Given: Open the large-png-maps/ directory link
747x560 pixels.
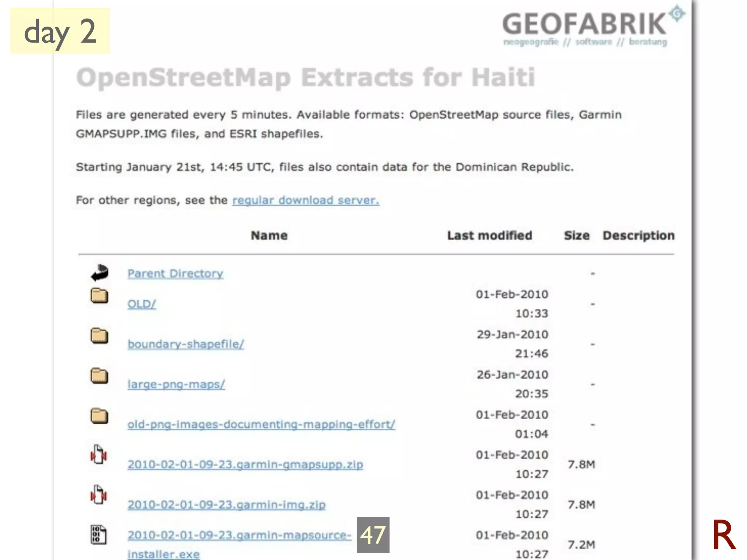Looking at the screenshot, I should click(176, 384).
